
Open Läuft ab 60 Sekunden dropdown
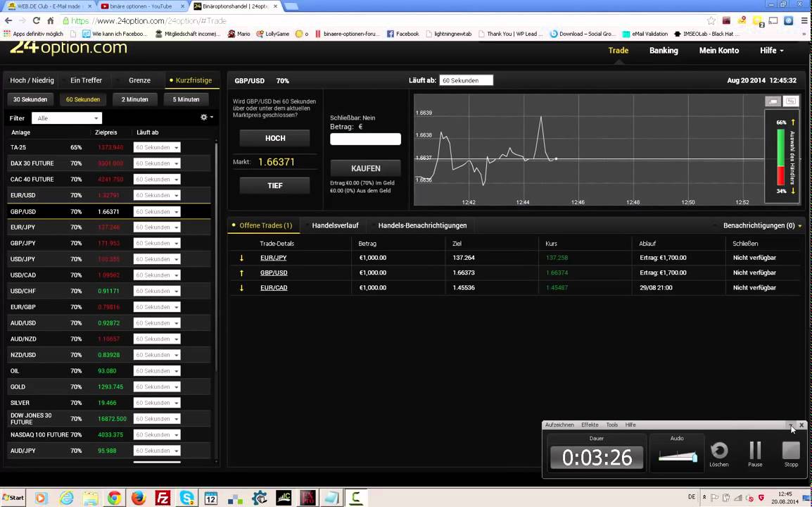[x=466, y=80]
